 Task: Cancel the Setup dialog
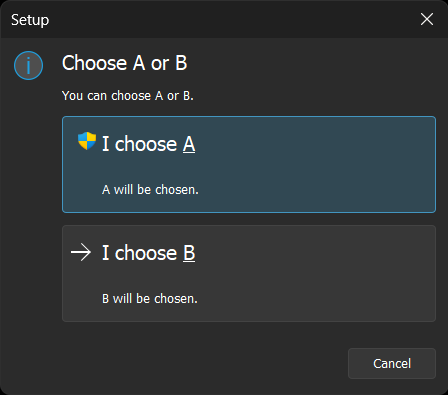pyautogui.click(x=392, y=363)
